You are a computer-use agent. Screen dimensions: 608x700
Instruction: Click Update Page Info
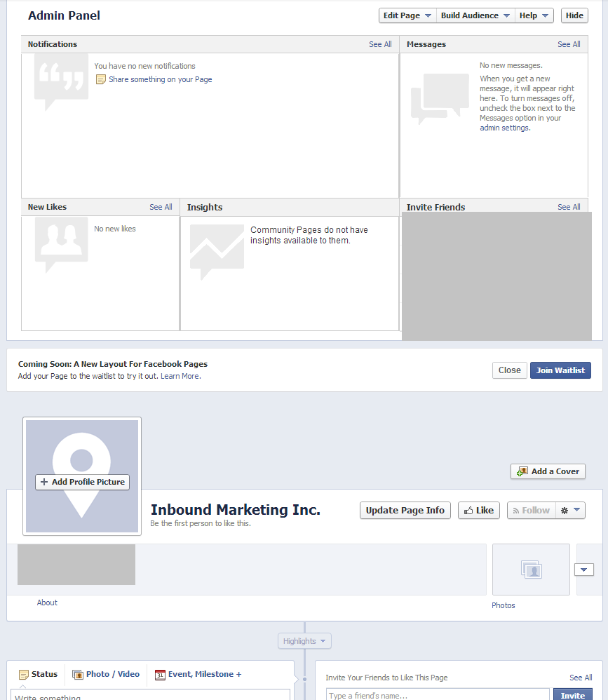click(405, 510)
